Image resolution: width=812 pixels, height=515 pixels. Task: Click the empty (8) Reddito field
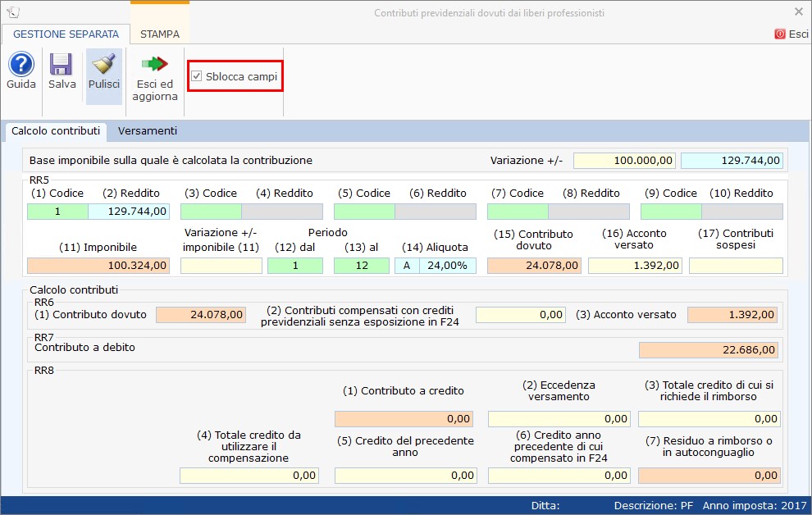[589, 212]
